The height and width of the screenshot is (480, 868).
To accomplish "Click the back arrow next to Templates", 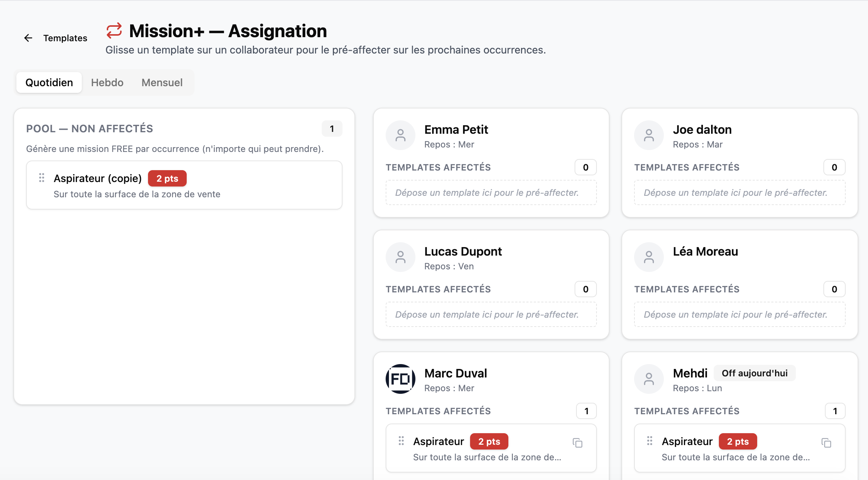I will coord(28,38).
